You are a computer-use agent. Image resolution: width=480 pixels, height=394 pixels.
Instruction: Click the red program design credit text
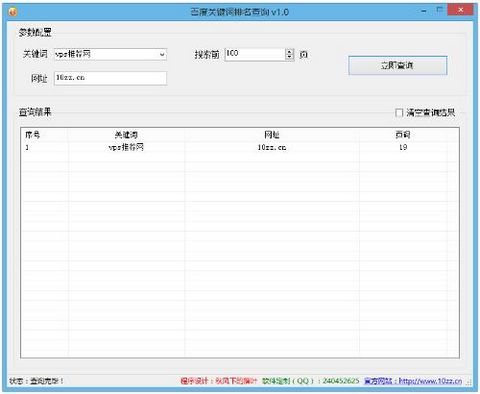click(219, 381)
